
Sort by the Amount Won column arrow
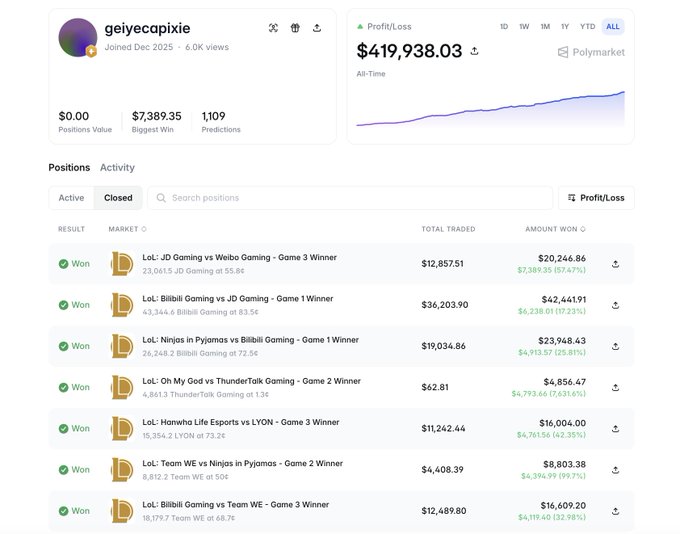point(583,229)
